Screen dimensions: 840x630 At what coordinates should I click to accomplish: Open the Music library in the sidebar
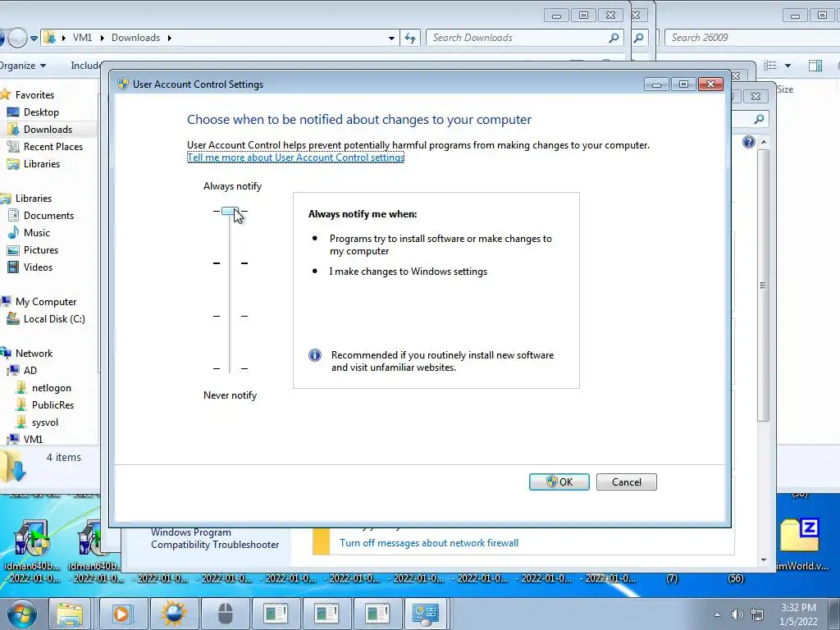tap(36, 232)
